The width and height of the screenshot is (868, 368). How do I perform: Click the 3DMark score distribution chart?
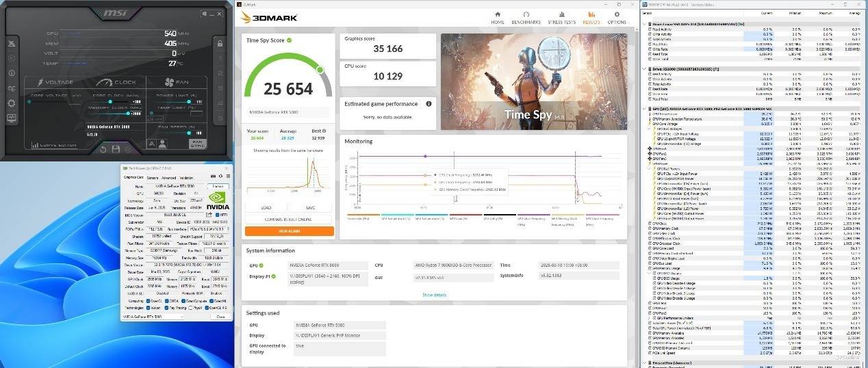[x=290, y=174]
